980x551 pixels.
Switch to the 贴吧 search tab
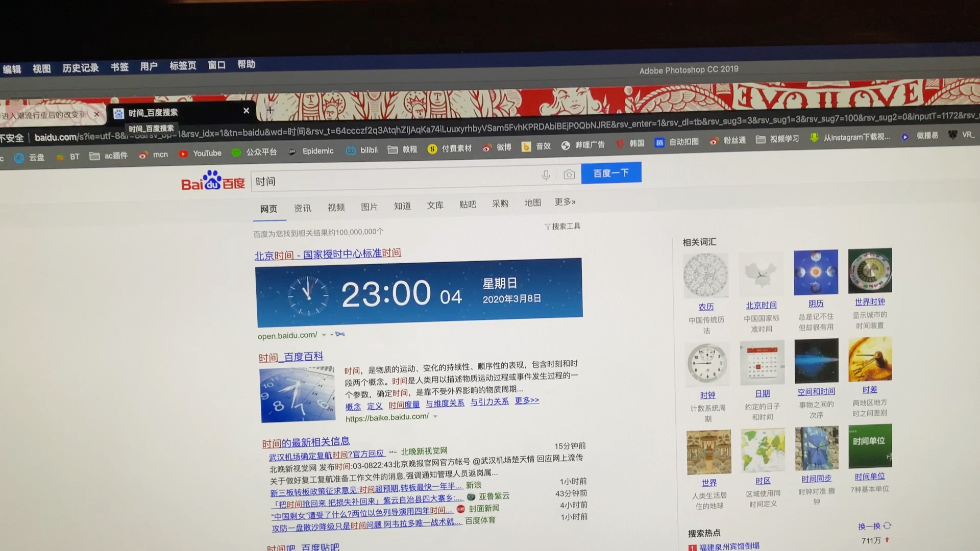(468, 204)
